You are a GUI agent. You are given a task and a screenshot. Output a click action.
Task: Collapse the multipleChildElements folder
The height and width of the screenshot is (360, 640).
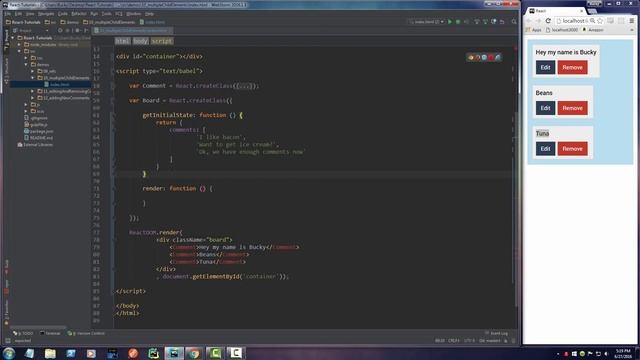coord(33,78)
